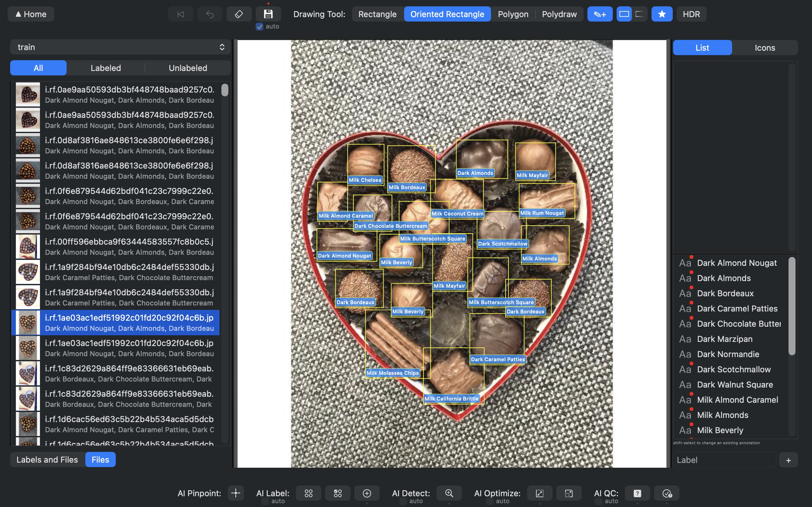Viewport: 812px width, 507px height.
Task: Switch to the Labels and Files tab
Action: (47, 459)
